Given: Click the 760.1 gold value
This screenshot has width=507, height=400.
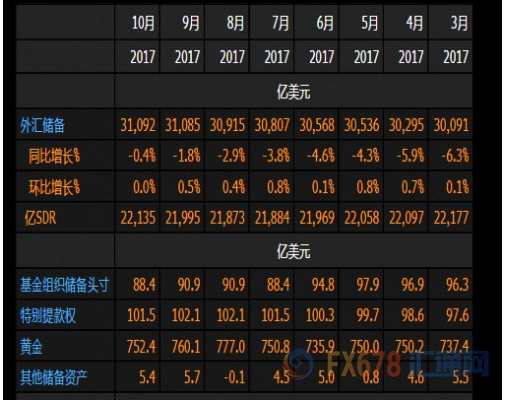Looking at the screenshot, I should tap(186, 347).
